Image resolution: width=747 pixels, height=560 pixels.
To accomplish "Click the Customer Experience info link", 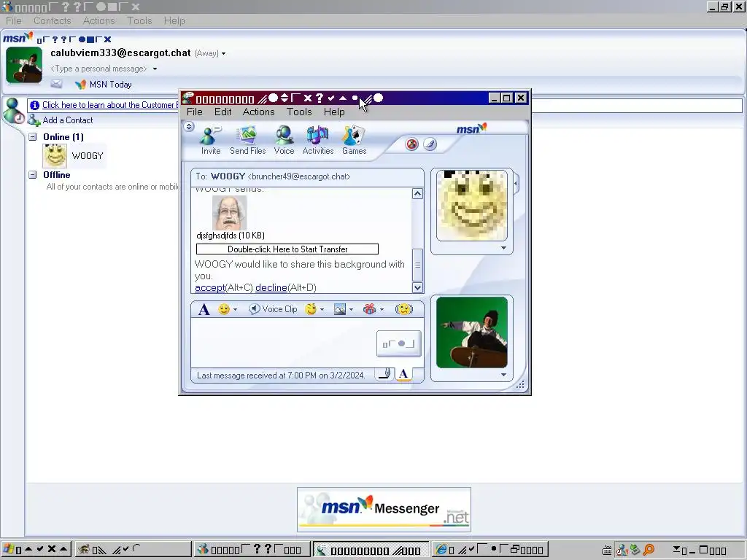I will click(109, 105).
